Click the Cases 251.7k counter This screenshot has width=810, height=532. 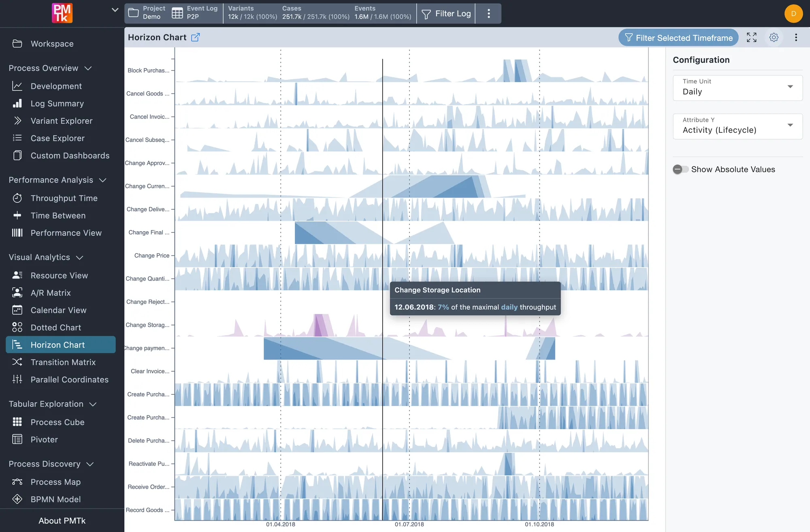[315, 13]
